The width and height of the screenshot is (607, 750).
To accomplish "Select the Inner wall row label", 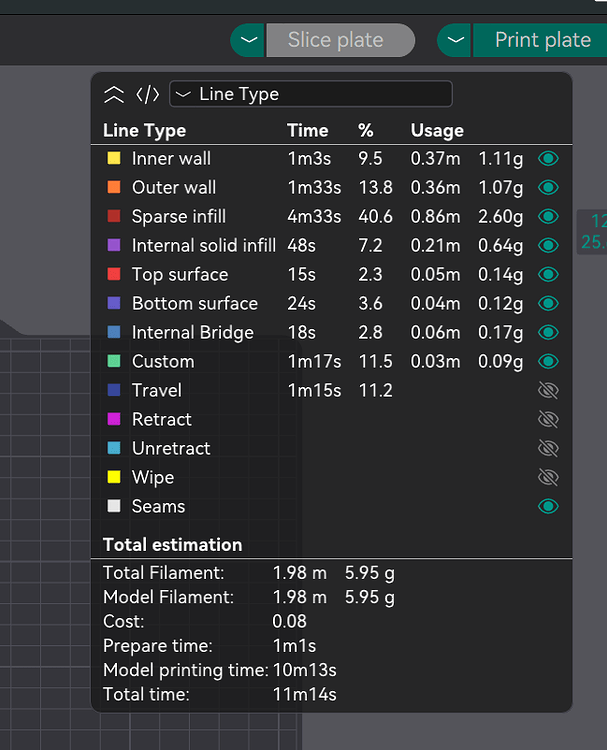I will 171,159.
